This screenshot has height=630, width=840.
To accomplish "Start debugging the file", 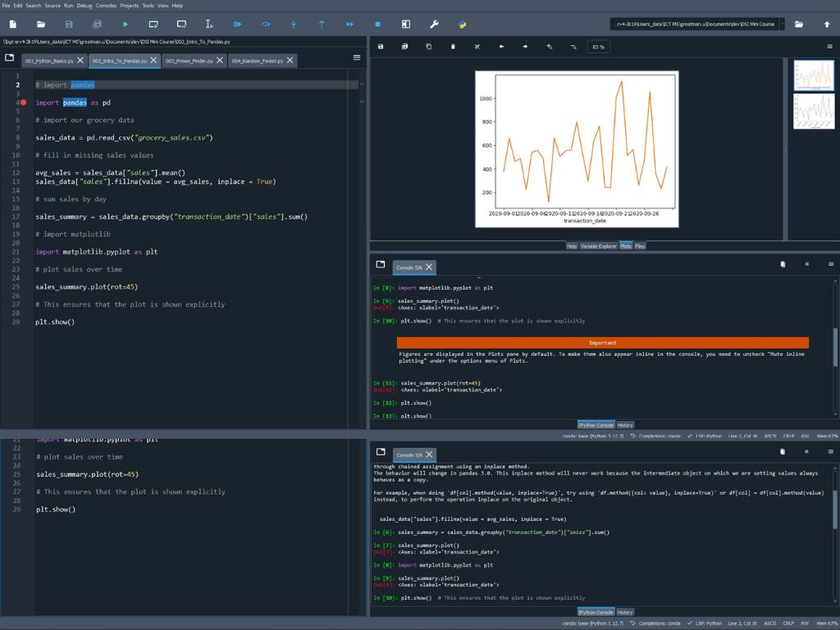I will (237, 24).
